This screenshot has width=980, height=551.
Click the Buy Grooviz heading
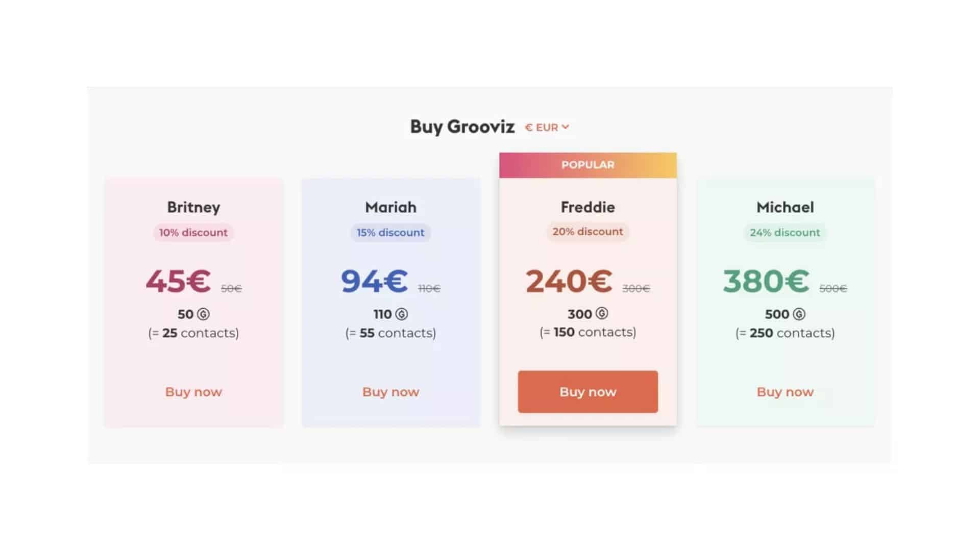(x=462, y=127)
